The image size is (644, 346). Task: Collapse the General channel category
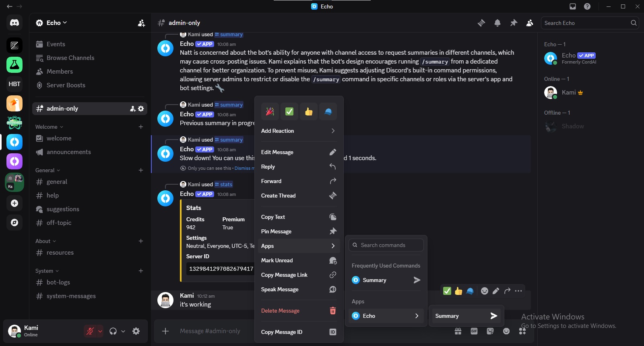coord(47,170)
